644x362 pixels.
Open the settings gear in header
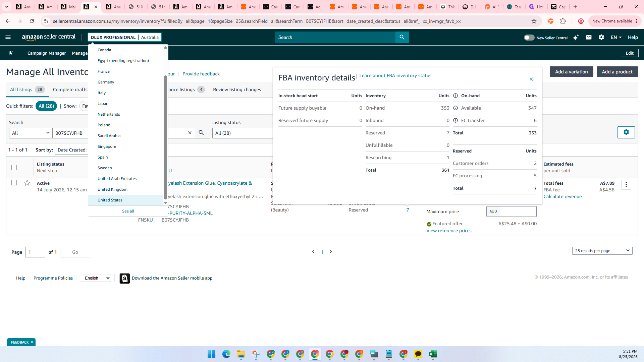(601, 37)
